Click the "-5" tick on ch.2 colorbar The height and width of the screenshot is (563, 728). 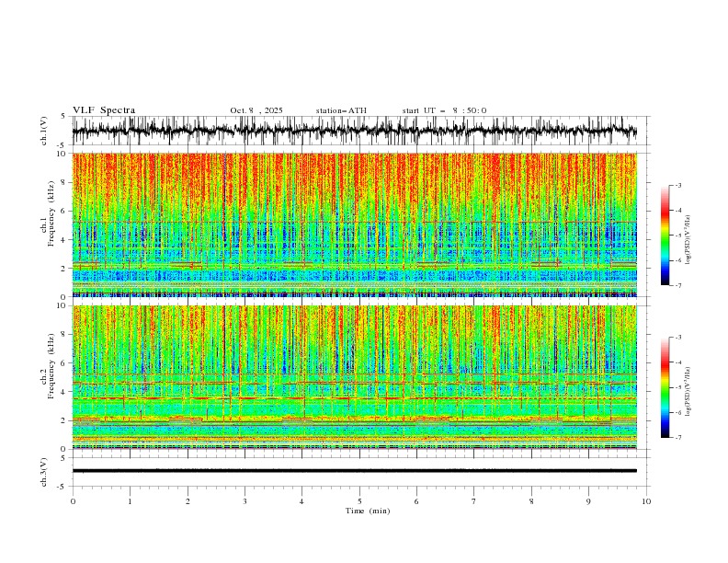(677, 387)
